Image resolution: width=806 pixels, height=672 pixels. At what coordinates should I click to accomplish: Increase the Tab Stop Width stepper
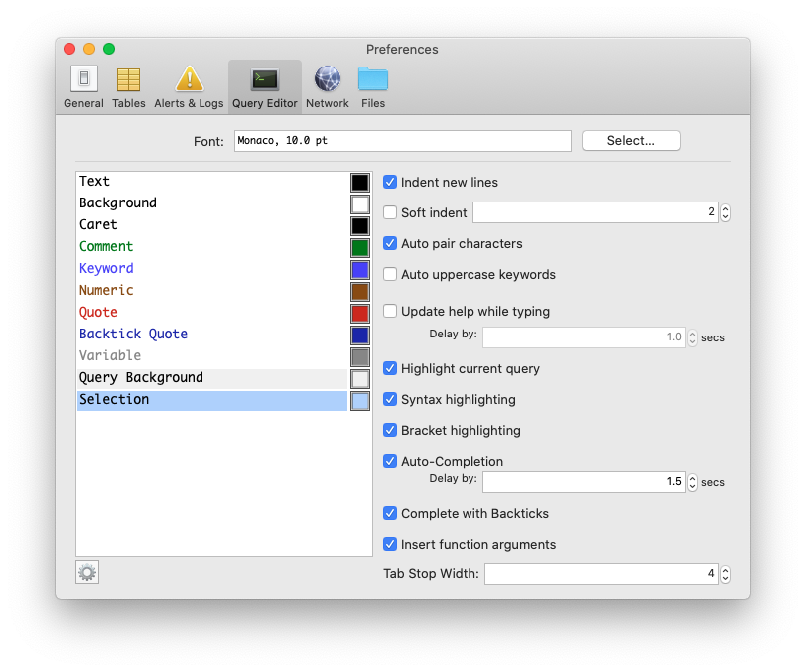point(725,568)
